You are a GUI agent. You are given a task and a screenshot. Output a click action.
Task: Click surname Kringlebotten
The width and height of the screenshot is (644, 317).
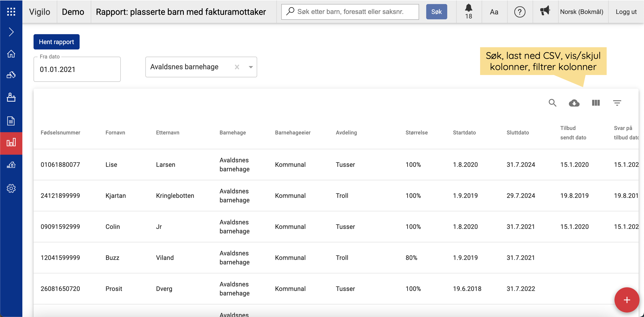pyautogui.click(x=175, y=196)
